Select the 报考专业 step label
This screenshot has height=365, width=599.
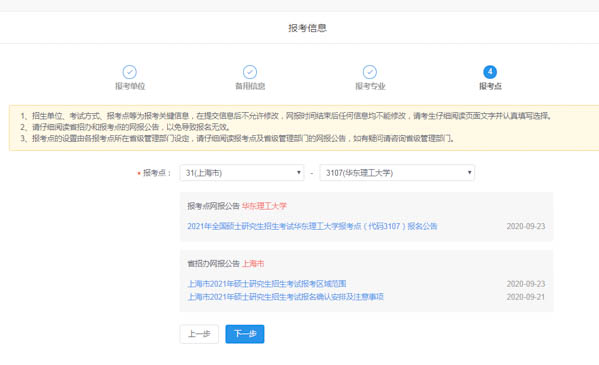(370, 86)
